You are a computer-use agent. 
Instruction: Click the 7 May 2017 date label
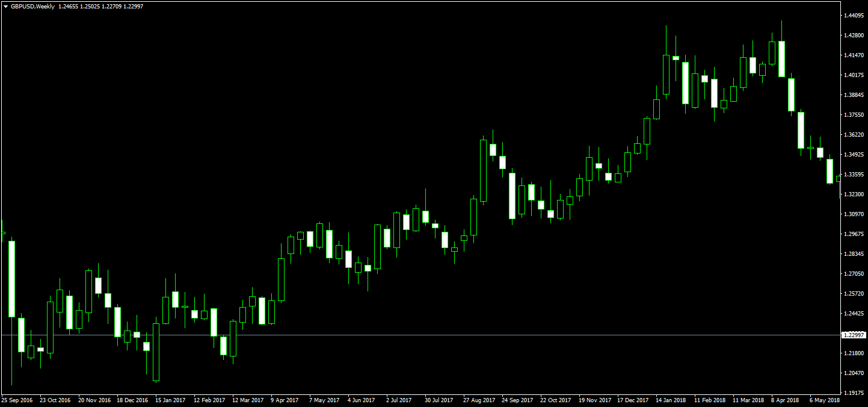324,400
